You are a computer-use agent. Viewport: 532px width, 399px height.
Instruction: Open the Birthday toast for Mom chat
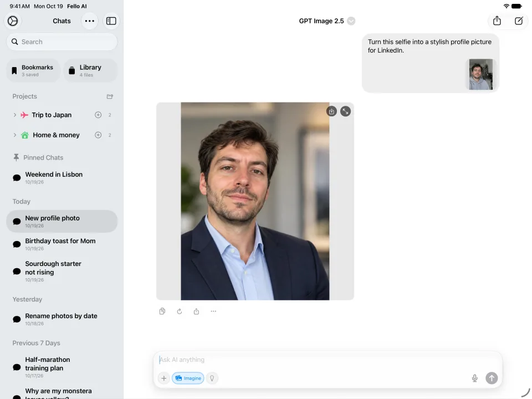point(62,244)
